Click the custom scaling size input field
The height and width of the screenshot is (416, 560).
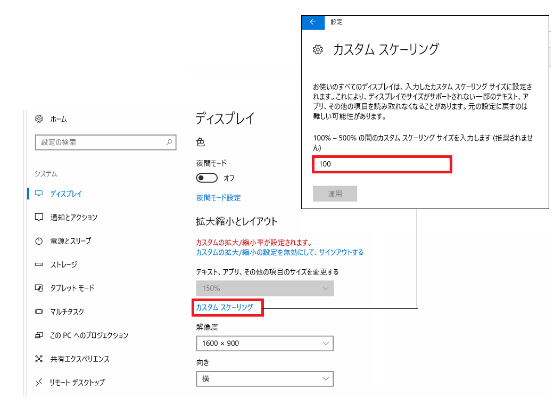coord(382,164)
